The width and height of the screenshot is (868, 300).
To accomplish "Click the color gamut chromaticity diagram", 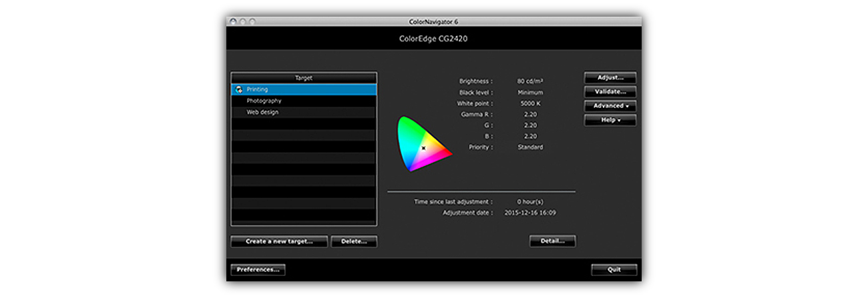I will click(x=423, y=143).
